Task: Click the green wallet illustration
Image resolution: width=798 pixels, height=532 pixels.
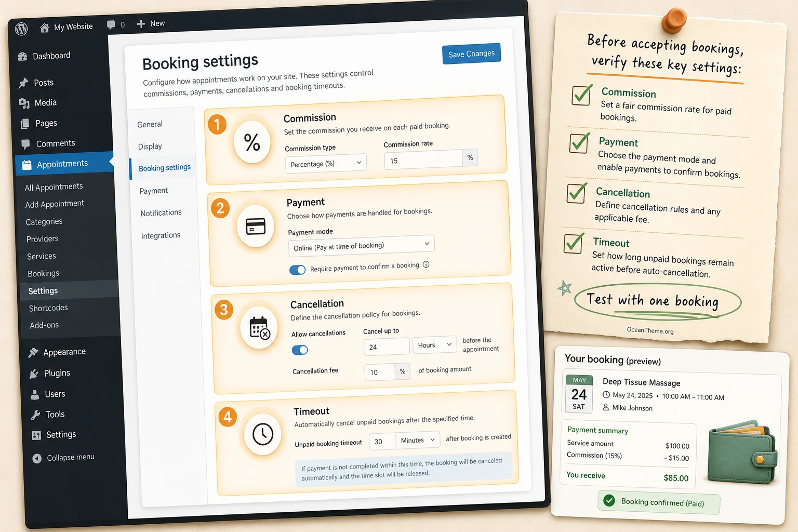Action: point(742,451)
